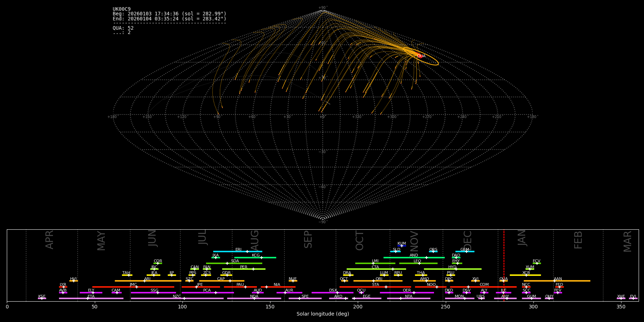The height and width of the screenshot is (322, 644).
Task: Click the peak cross on the LEO bar
Action: click(419, 263)
